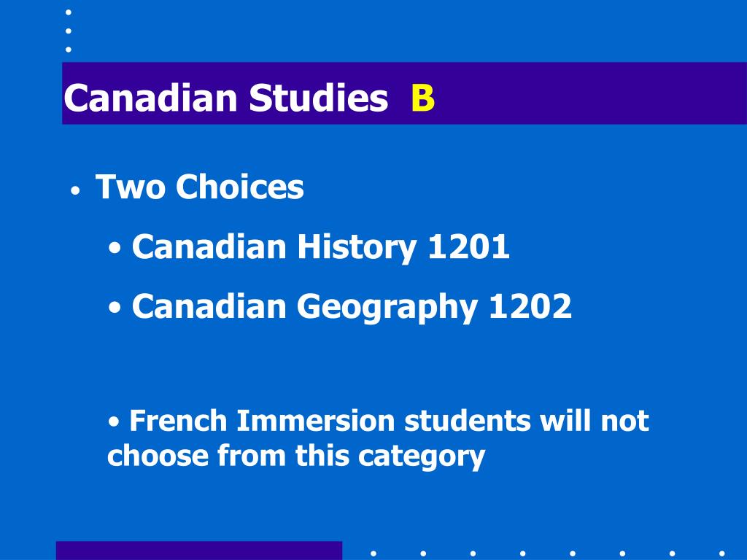The image size is (747, 560).
Task: Click the purple bar at the slide bottom
Action: tap(199, 551)
